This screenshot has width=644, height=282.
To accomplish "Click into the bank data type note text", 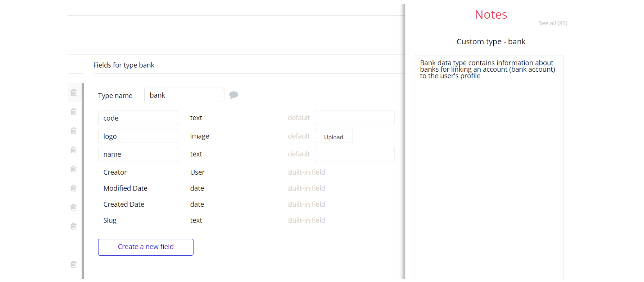I will click(x=487, y=69).
